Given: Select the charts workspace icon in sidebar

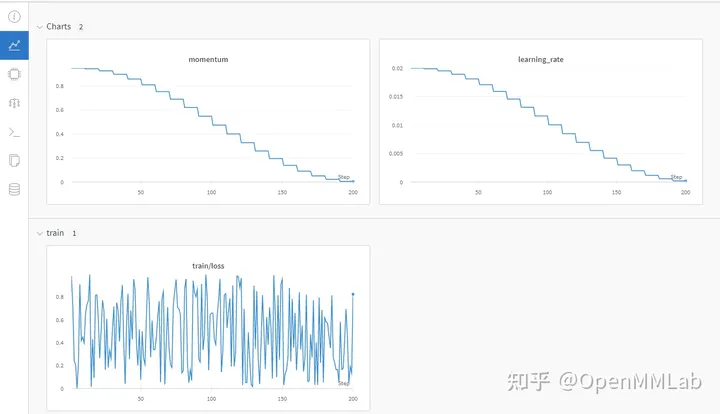Looking at the screenshot, I should click(14, 45).
